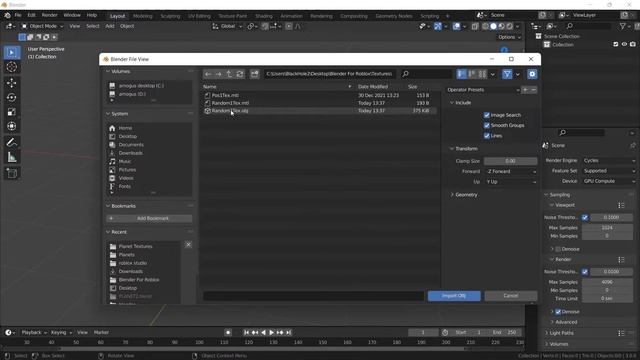
Task: Toggle Viewport Noise Threshold checkbox
Action: (x=585, y=218)
